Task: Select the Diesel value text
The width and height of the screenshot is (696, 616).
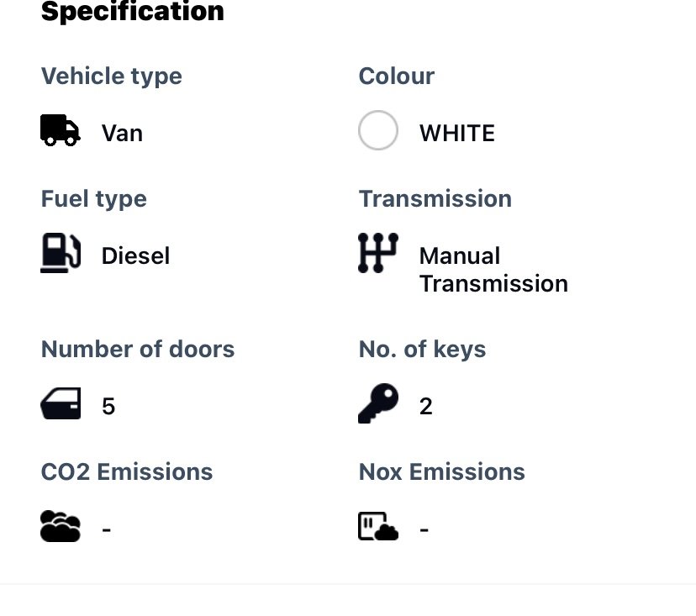Action: [135, 256]
